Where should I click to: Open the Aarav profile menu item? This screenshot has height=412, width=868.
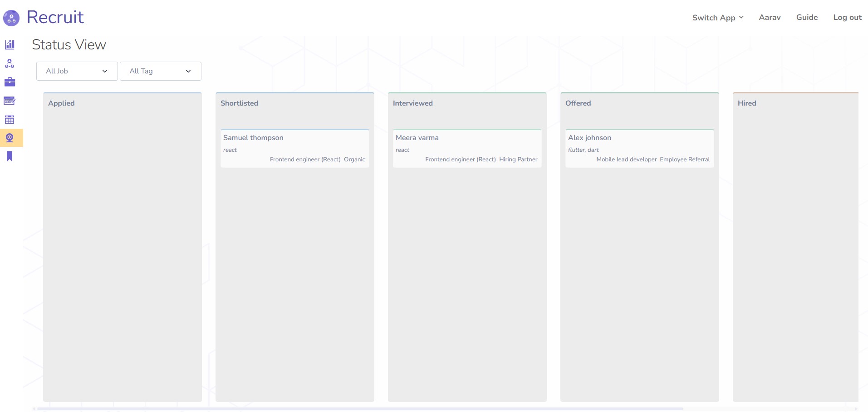770,17
